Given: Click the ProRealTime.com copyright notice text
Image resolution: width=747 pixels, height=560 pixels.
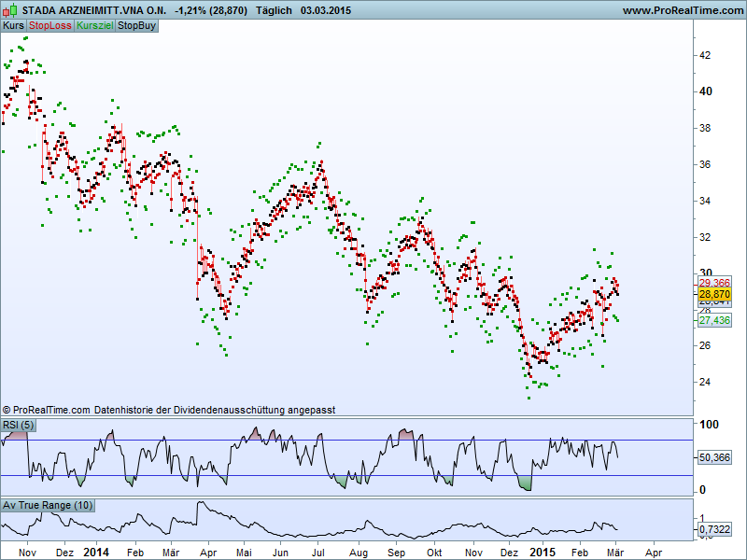Looking at the screenshot, I should (x=168, y=410).
